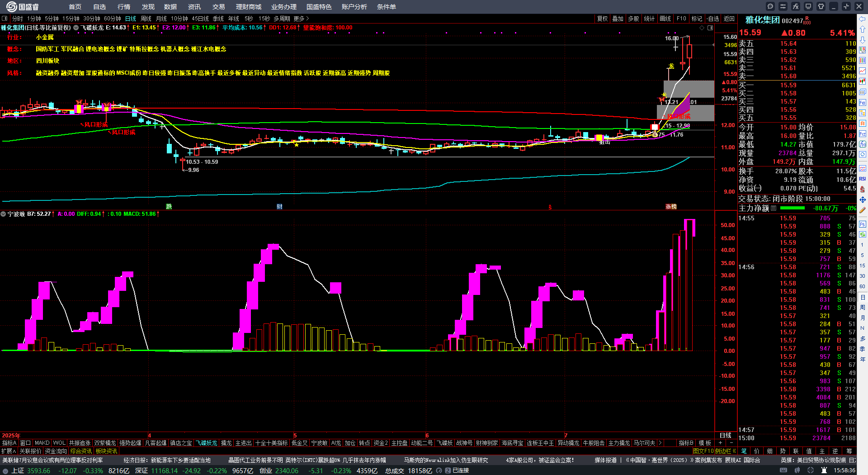Open the 模板 template menu
This screenshot has height=475, width=868.
tap(705, 443)
